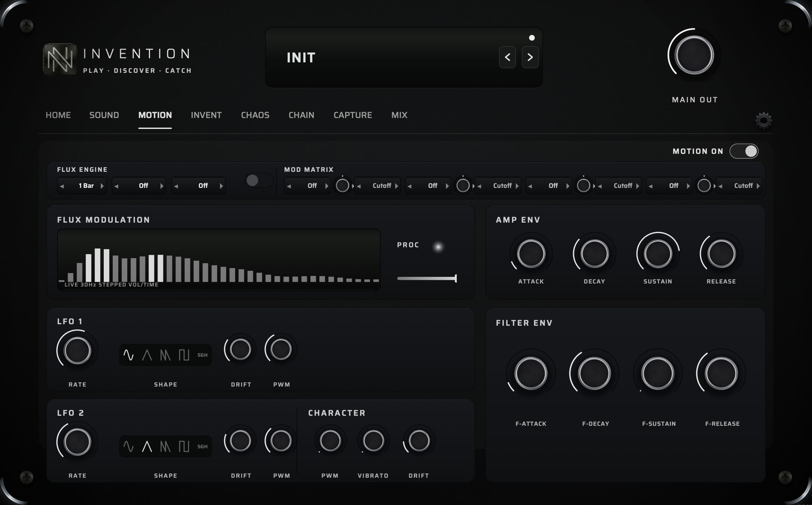Toggle the Flux Engine enable switch
Screen dimensions: 812x505
tap(259, 180)
